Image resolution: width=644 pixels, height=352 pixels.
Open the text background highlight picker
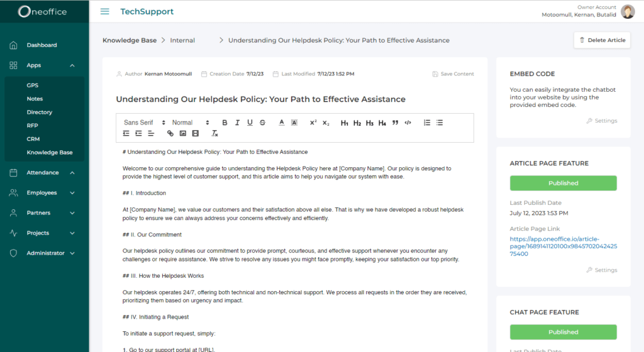pos(294,123)
